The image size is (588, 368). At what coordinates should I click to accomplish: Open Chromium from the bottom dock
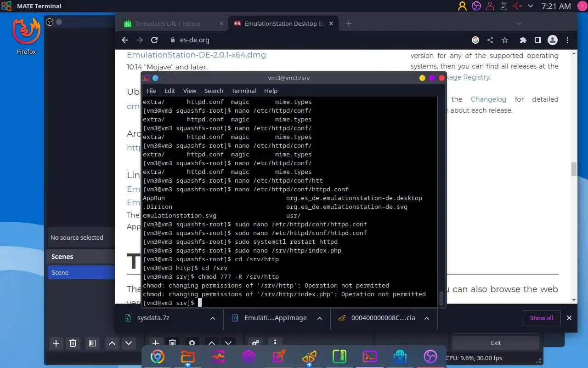point(158,356)
